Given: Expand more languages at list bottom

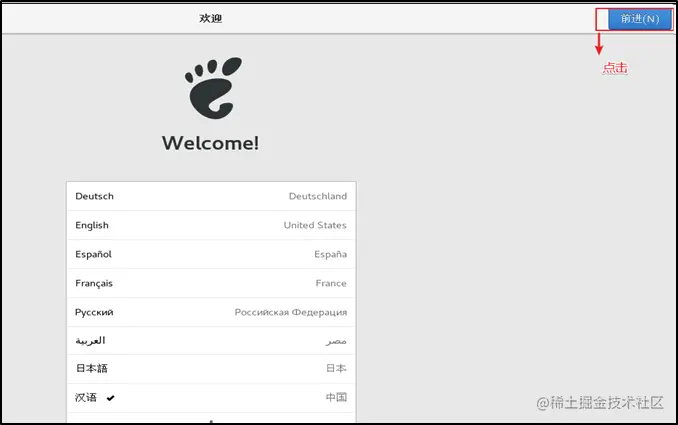Looking at the screenshot, I should coord(211,419).
